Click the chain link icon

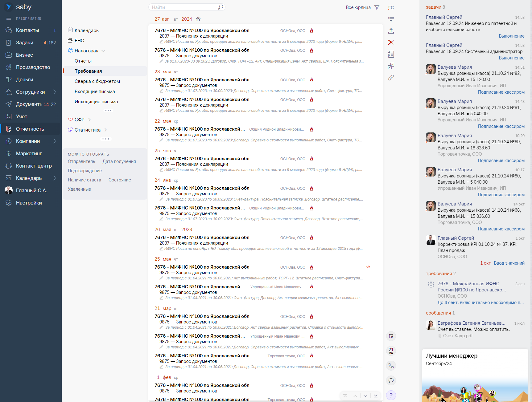[x=391, y=78]
